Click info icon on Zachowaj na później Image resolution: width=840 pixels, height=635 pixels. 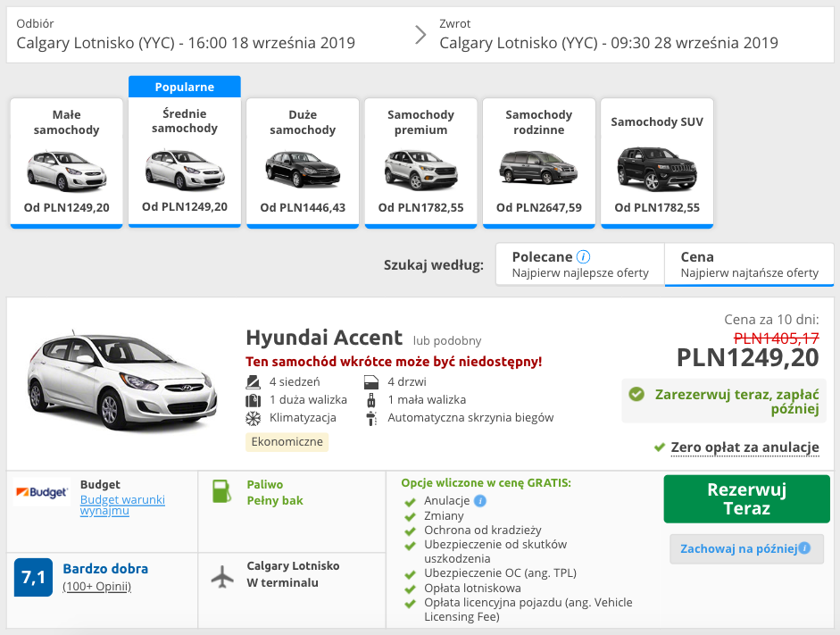804,548
